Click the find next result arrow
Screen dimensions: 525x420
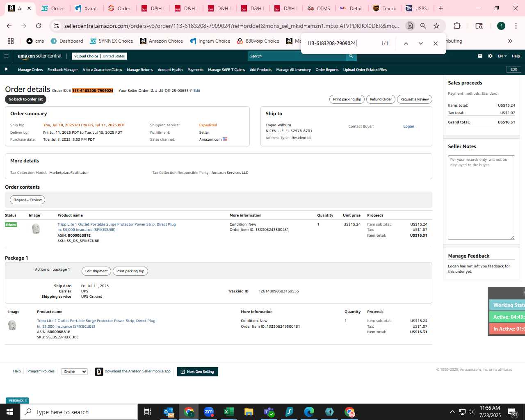[x=420, y=43]
